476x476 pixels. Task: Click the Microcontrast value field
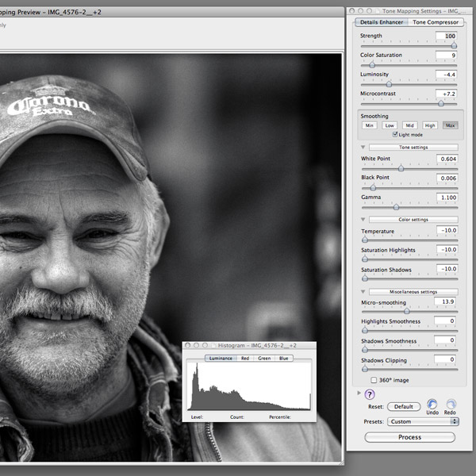point(446,94)
